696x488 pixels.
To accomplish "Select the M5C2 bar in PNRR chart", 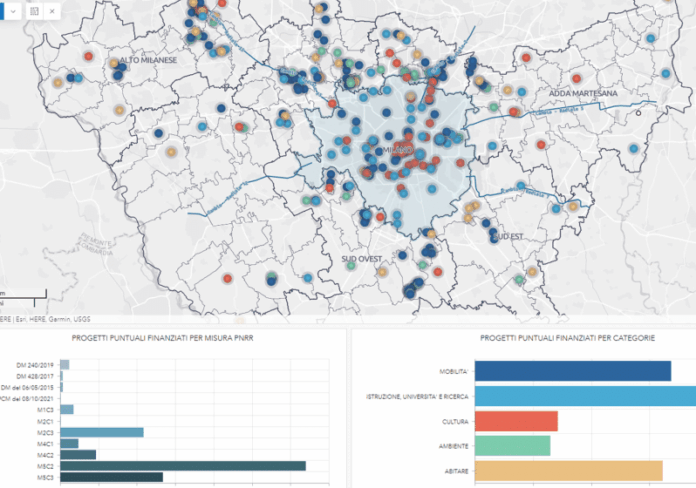I will coord(182,466).
